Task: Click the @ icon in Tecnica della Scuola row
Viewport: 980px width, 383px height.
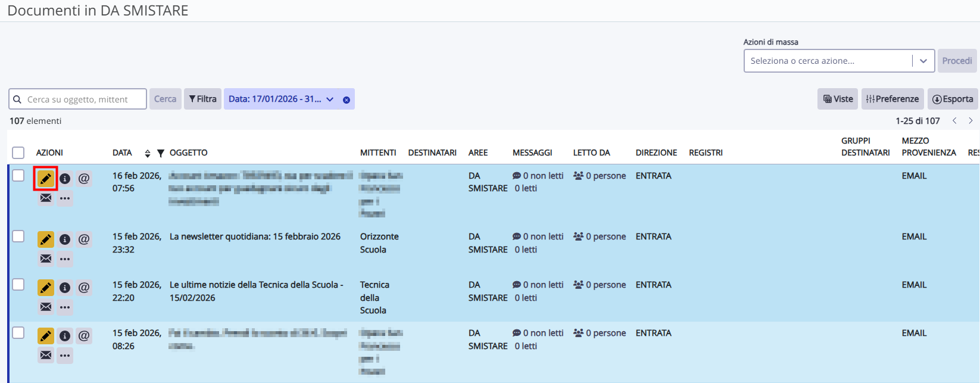Action: pyautogui.click(x=84, y=288)
